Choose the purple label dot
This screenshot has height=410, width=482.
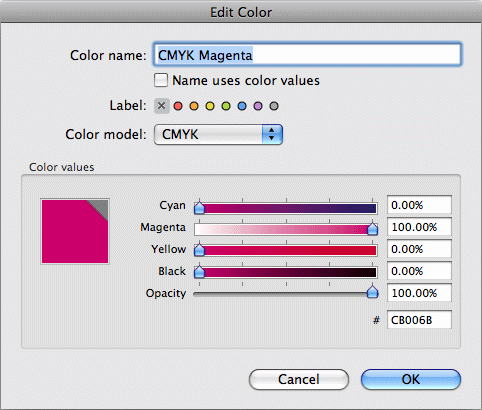(258, 106)
